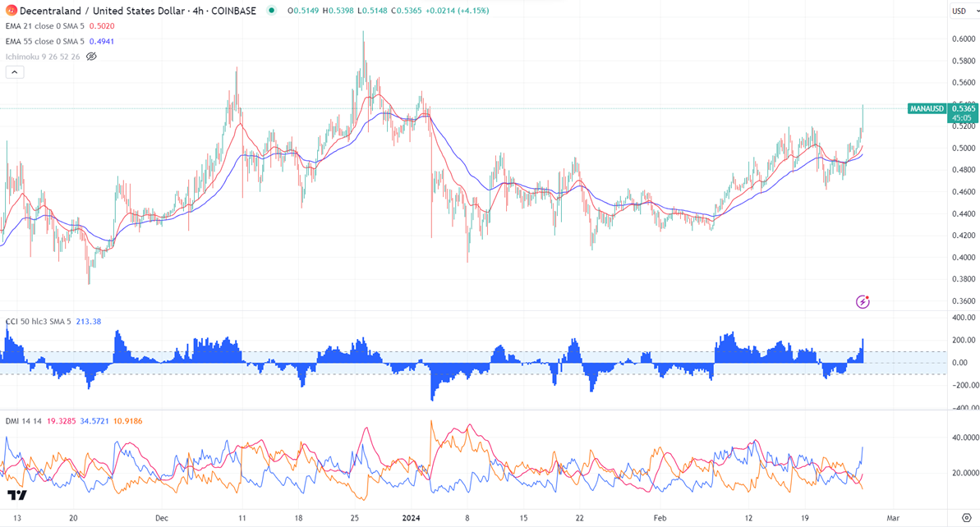Click the DMI value 19.3285

click(62, 421)
